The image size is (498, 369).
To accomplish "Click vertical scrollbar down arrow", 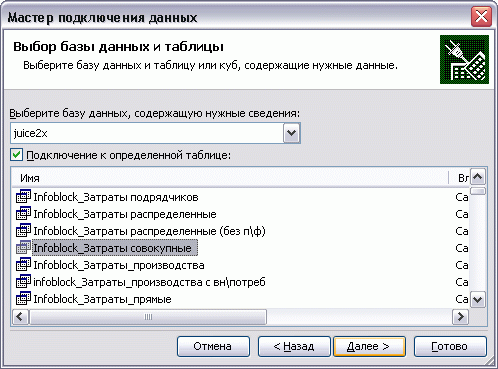I will pyautogui.click(x=478, y=300).
